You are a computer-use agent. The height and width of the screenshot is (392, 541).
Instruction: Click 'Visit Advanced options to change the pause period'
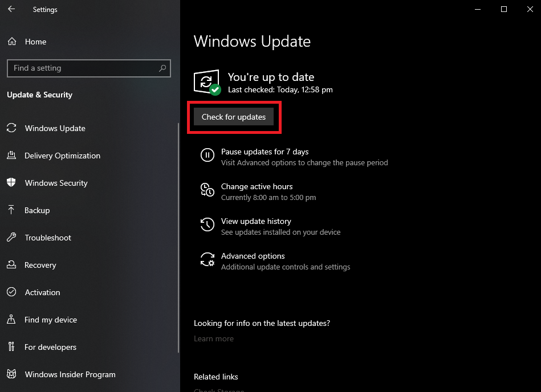304,163
